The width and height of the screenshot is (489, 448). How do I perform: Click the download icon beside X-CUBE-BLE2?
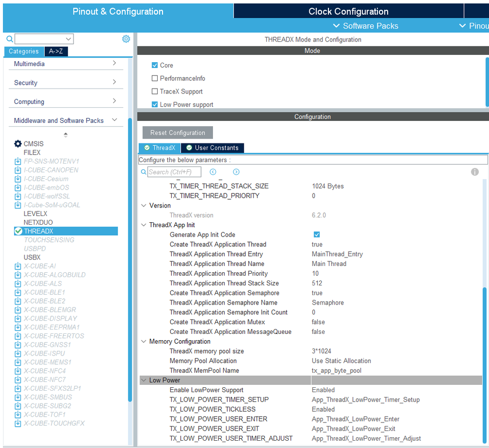pyautogui.click(x=18, y=301)
